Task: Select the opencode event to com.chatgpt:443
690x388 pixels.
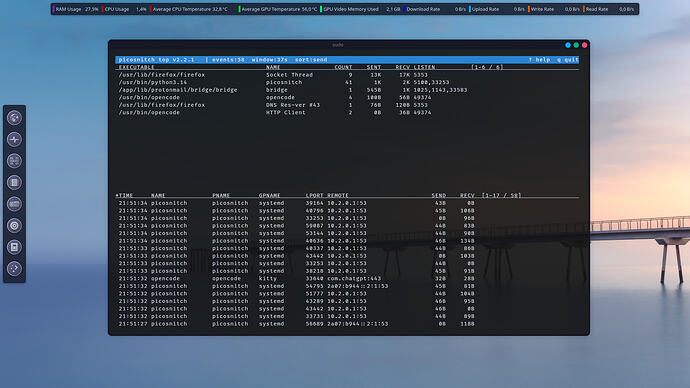Action: pos(348,278)
